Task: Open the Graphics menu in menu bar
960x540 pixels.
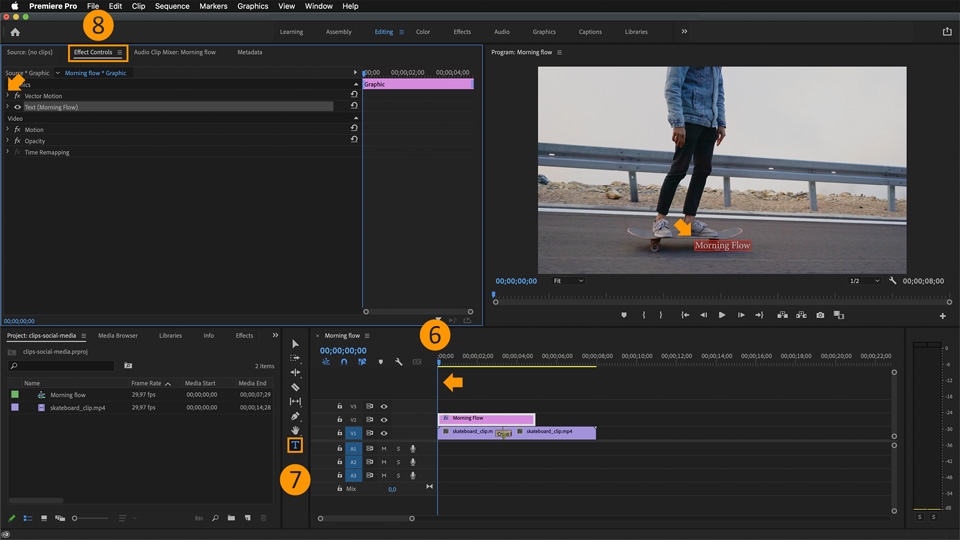Action: [x=253, y=6]
